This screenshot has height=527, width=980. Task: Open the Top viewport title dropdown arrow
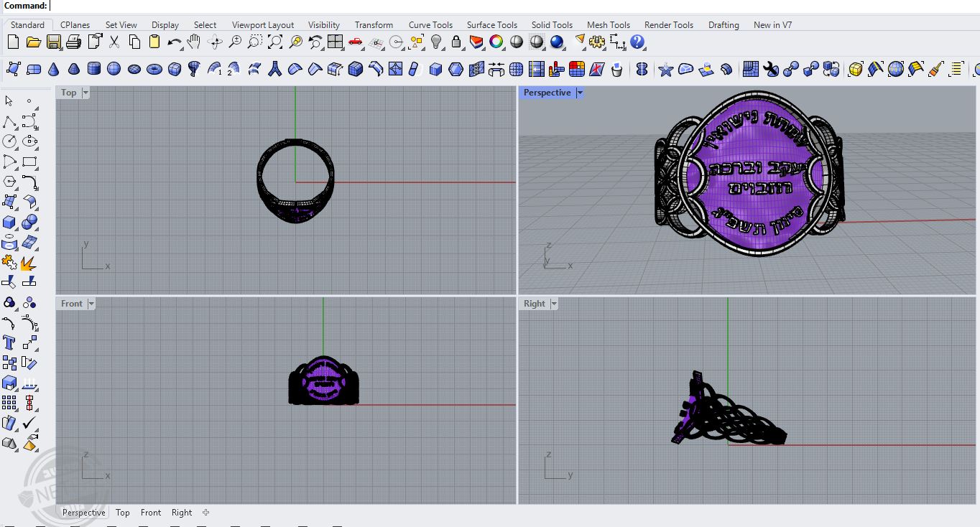pos(85,93)
